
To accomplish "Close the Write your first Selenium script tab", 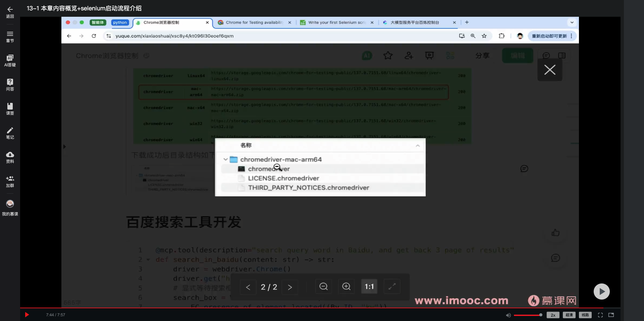I will click(372, 22).
